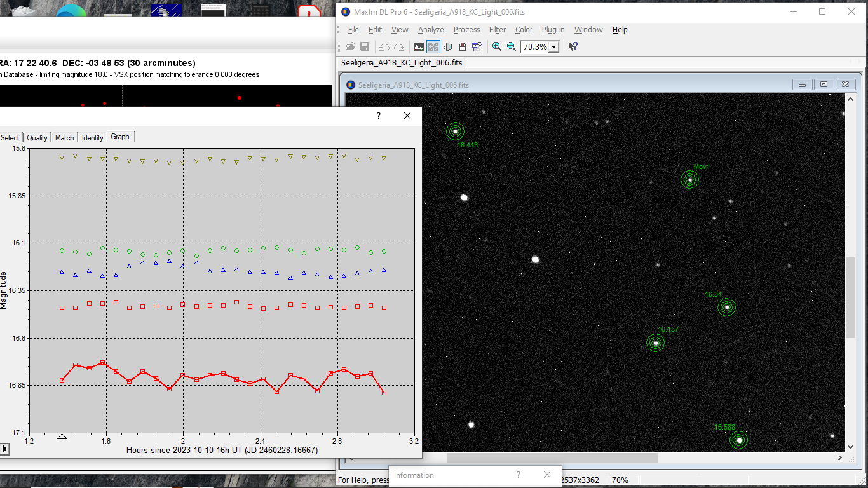Open the settings checklist toolbar icon

coord(477,46)
